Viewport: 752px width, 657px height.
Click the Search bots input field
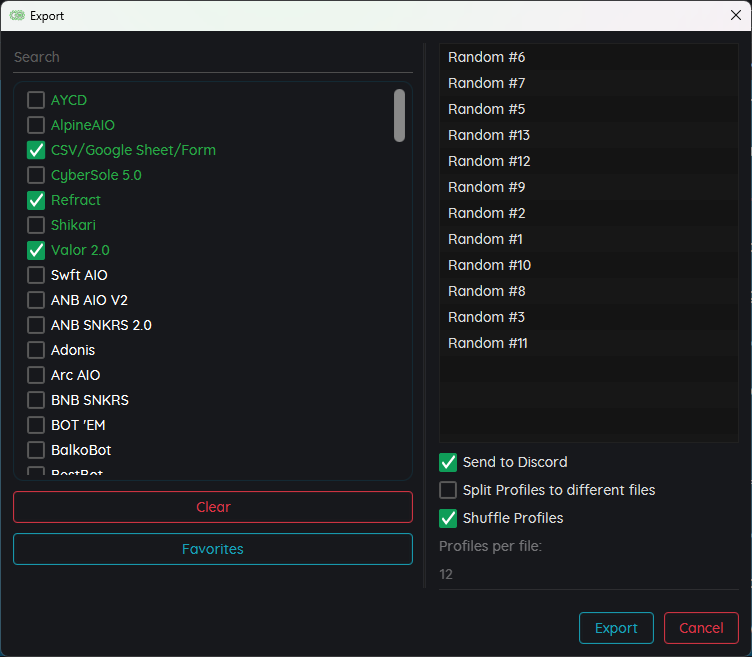pyautogui.click(x=212, y=57)
